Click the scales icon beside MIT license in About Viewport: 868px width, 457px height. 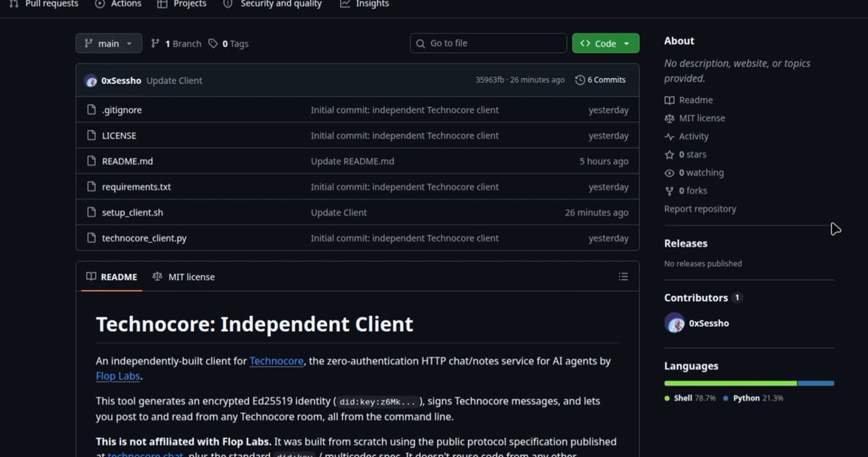669,118
